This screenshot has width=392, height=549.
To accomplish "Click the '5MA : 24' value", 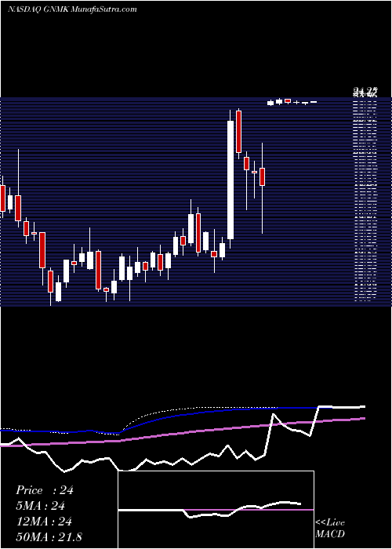I will click(x=40, y=506).
